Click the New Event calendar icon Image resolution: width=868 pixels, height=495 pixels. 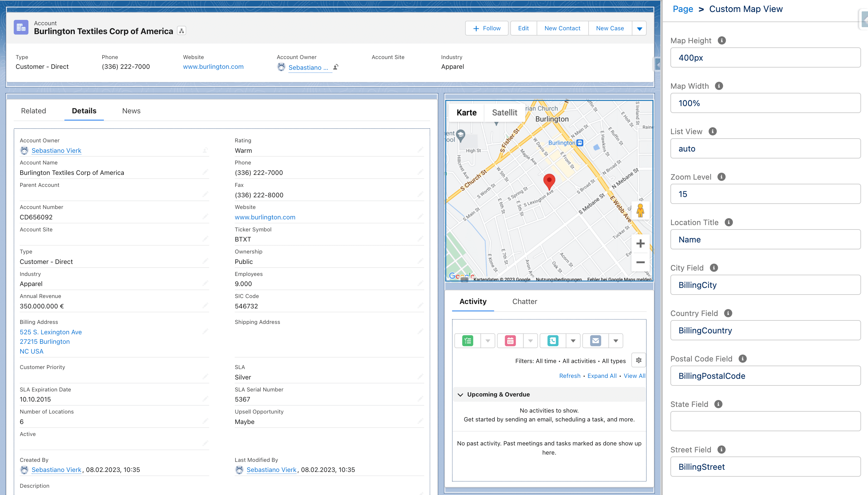510,341
